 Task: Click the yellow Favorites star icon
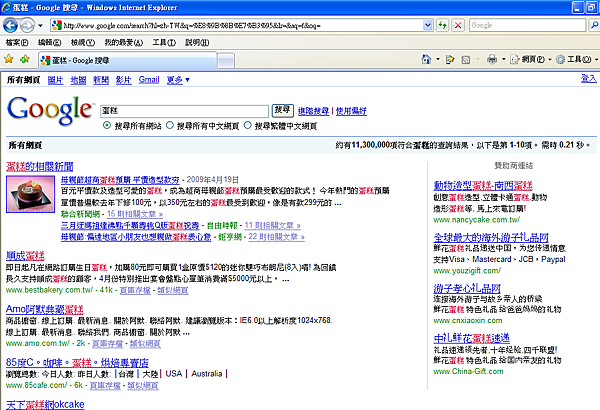pyautogui.click(x=9, y=59)
